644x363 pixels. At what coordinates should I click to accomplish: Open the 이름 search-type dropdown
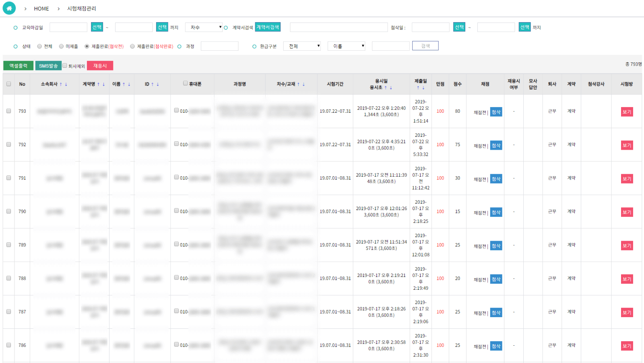[x=347, y=46]
